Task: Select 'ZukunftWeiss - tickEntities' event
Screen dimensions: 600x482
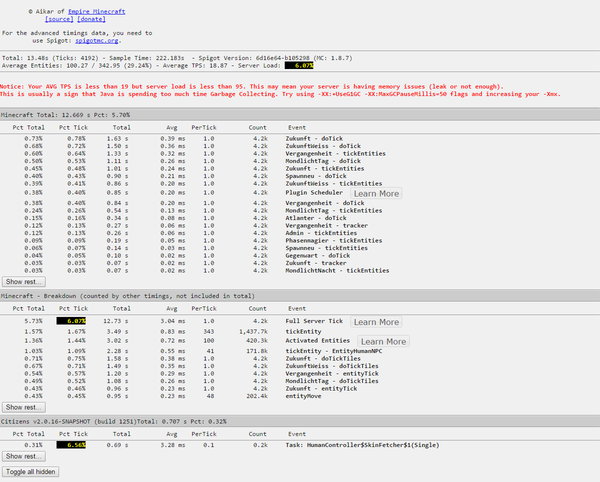Action: pos(334,184)
